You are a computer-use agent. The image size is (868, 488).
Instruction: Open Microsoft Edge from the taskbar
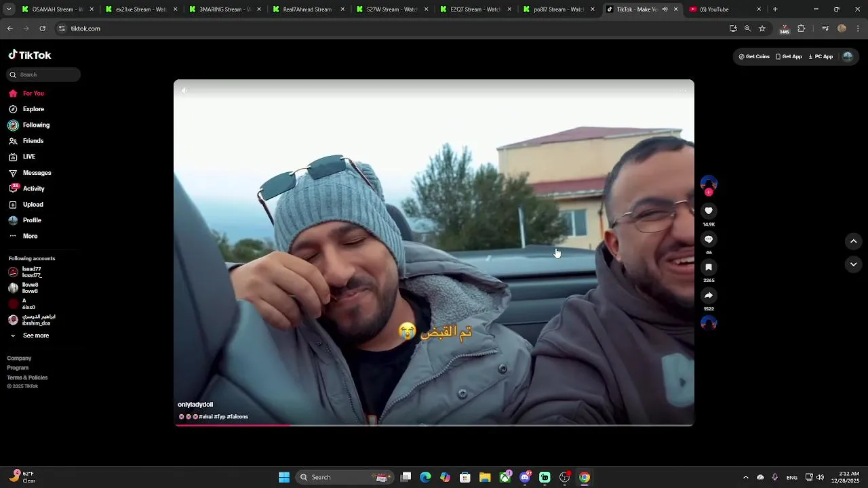click(425, 477)
